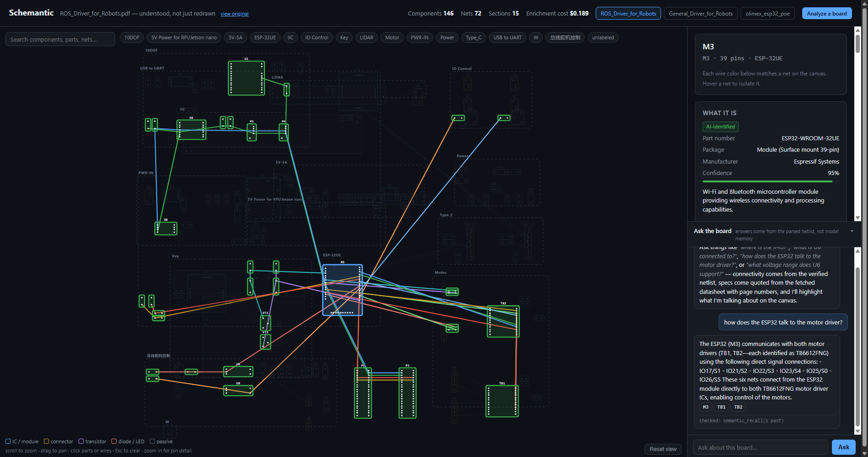Screen dimensions: 868x457
Task: Click the chat panel scrollbar
Action: pyautogui.click(x=857, y=340)
